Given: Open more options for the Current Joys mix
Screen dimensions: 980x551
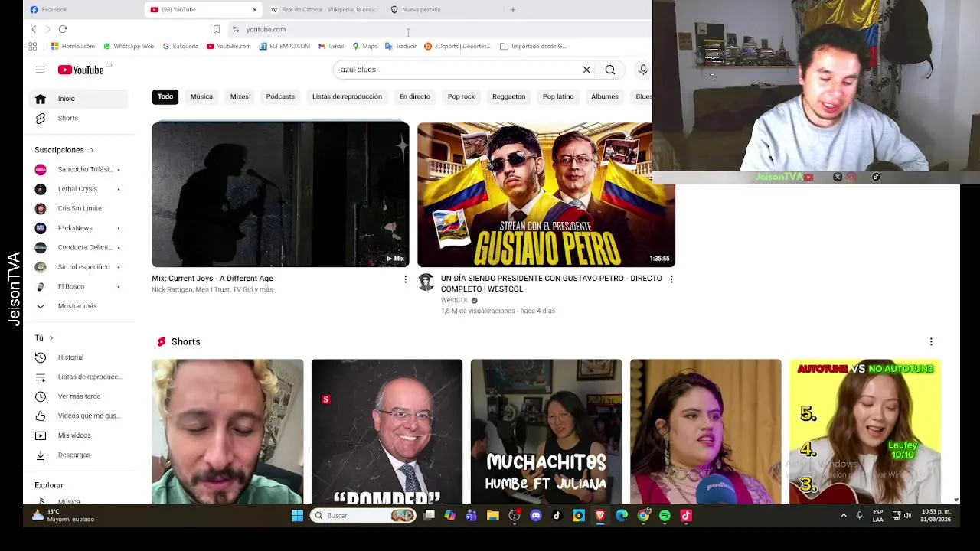Looking at the screenshot, I should [405, 279].
